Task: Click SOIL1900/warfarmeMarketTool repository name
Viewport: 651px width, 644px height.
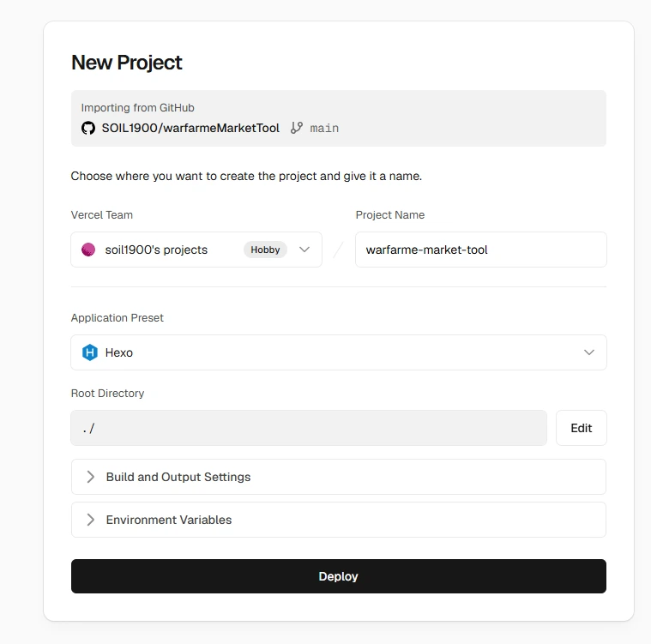Action: click(x=190, y=128)
